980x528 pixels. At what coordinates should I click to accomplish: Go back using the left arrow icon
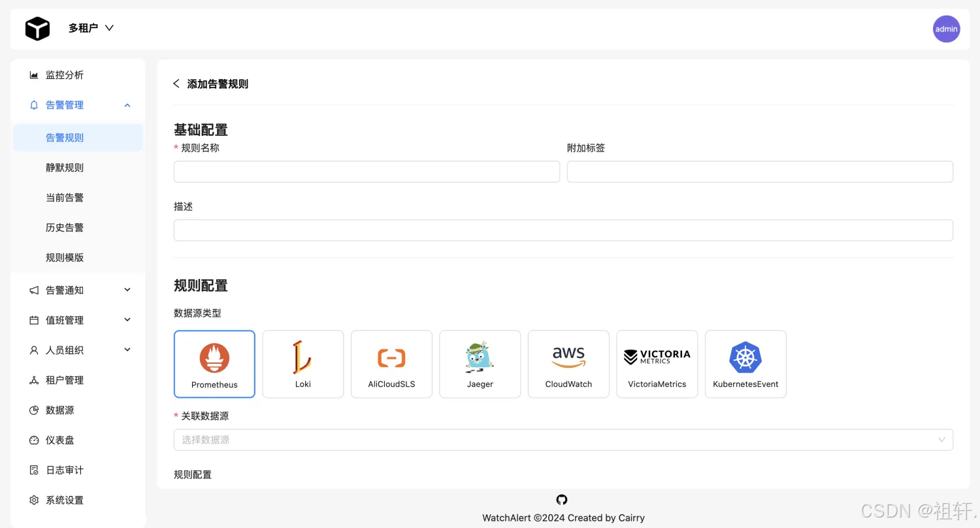176,84
